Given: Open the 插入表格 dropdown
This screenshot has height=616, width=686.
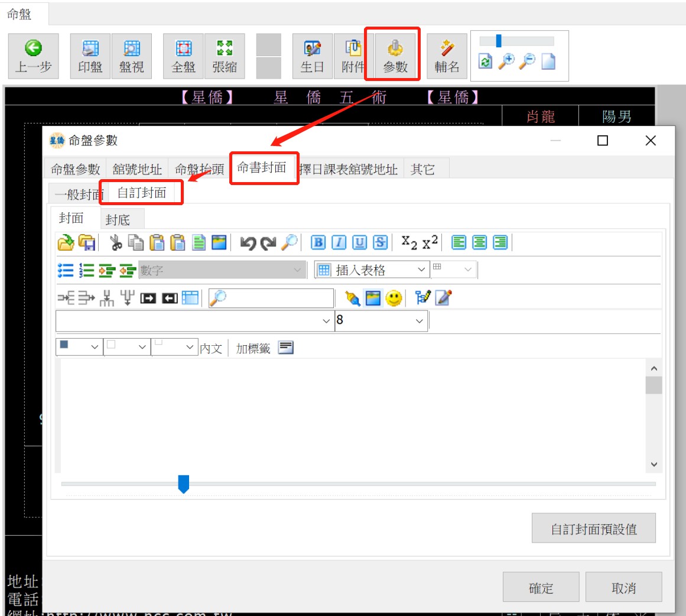Looking at the screenshot, I should coord(421,270).
